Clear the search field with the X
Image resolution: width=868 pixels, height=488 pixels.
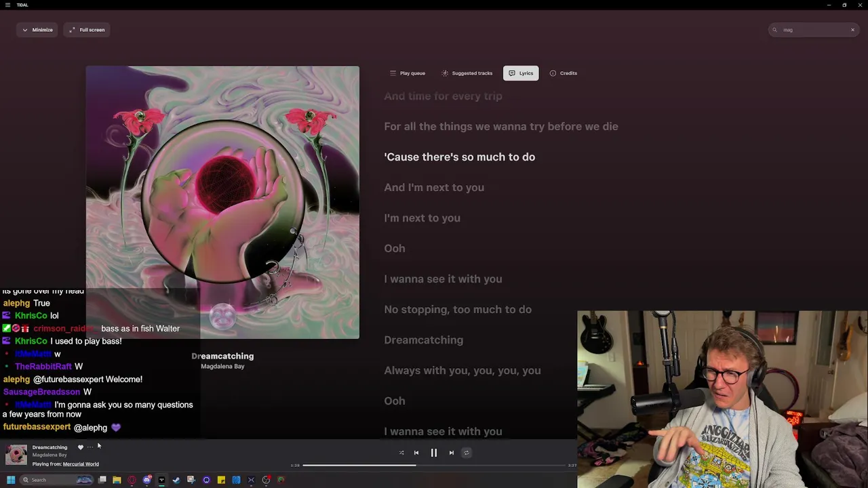[852, 30]
